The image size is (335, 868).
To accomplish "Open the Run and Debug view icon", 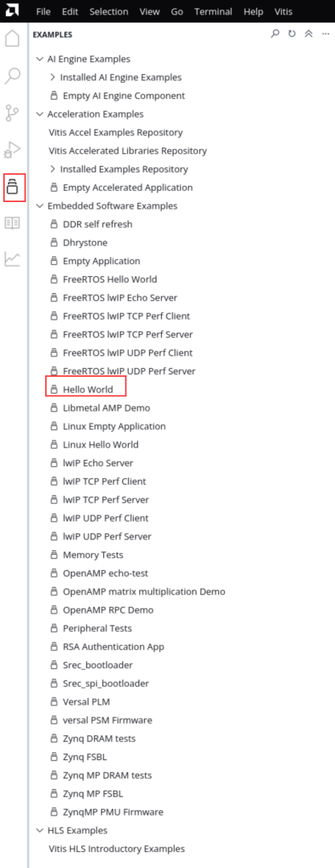I will pyautogui.click(x=12, y=150).
